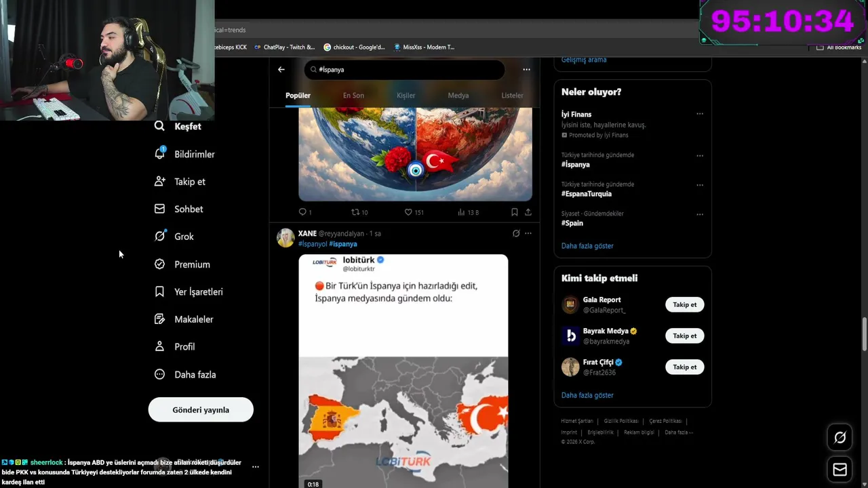This screenshot has width=868, height=488.
Task: Click Daha fazla göster under follow suggestions
Action: [x=587, y=395]
